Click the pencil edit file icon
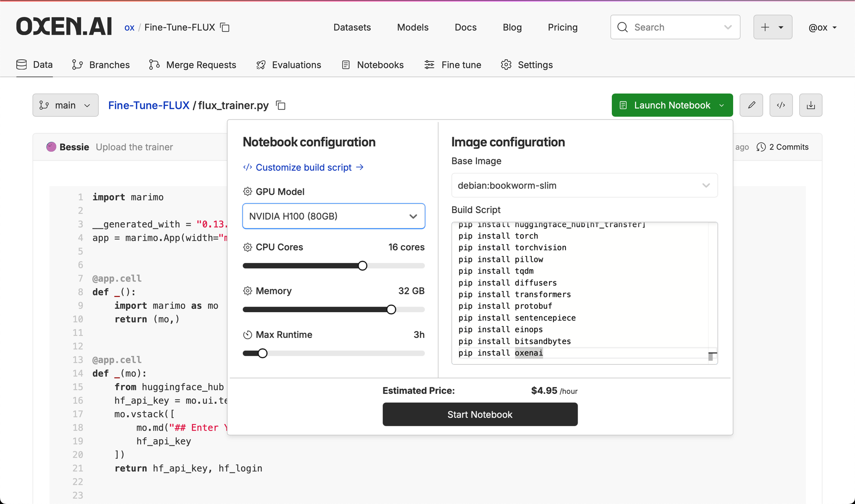Image resolution: width=855 pixels, height=504 pixels. pyautogui.click(x=751, y=105)
